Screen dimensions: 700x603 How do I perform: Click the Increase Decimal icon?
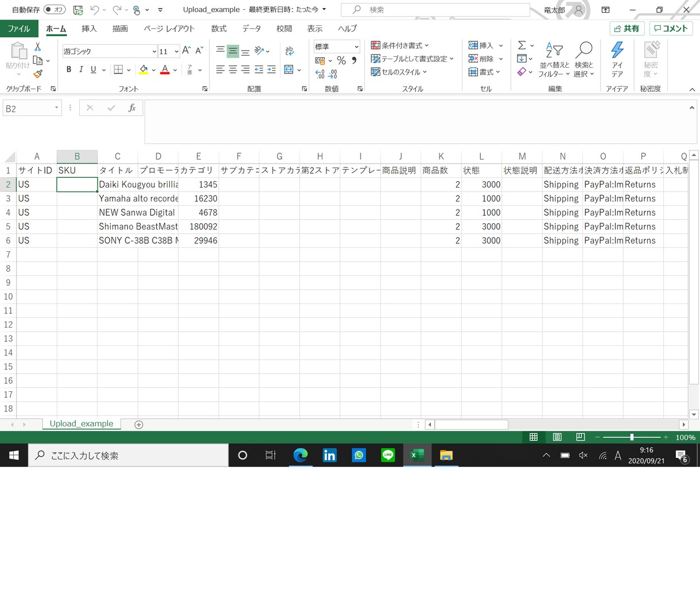pos(320,74)
